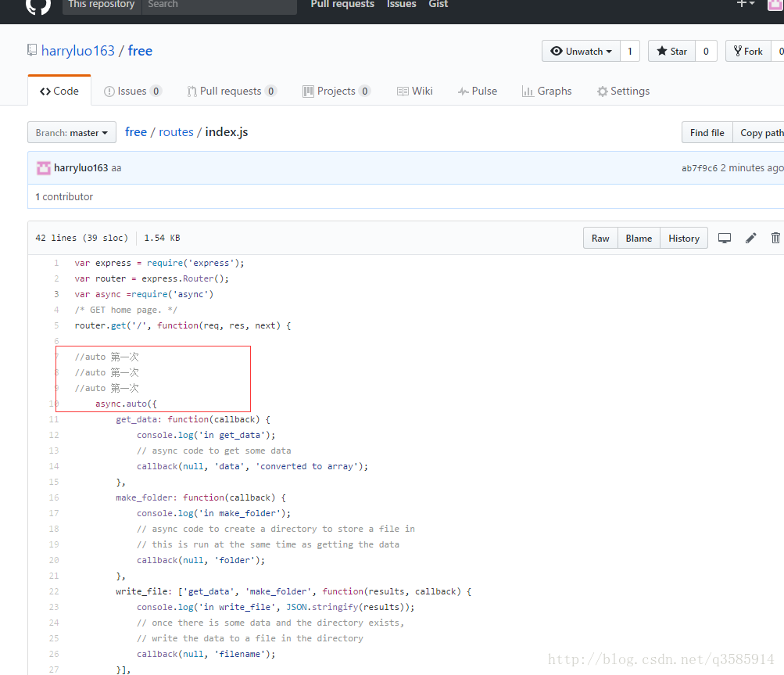Expand the Branch: master dropdown
Viewport: 784px width, 675px height.
coord(72,133)
